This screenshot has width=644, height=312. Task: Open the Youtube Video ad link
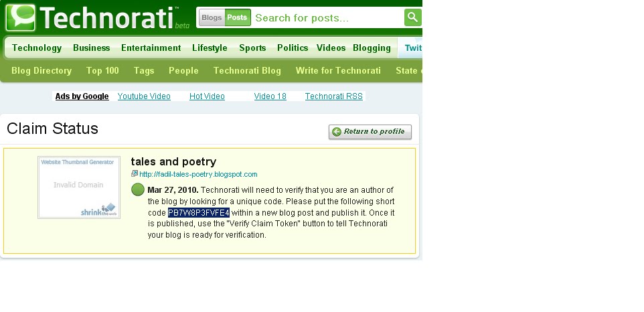144,96
